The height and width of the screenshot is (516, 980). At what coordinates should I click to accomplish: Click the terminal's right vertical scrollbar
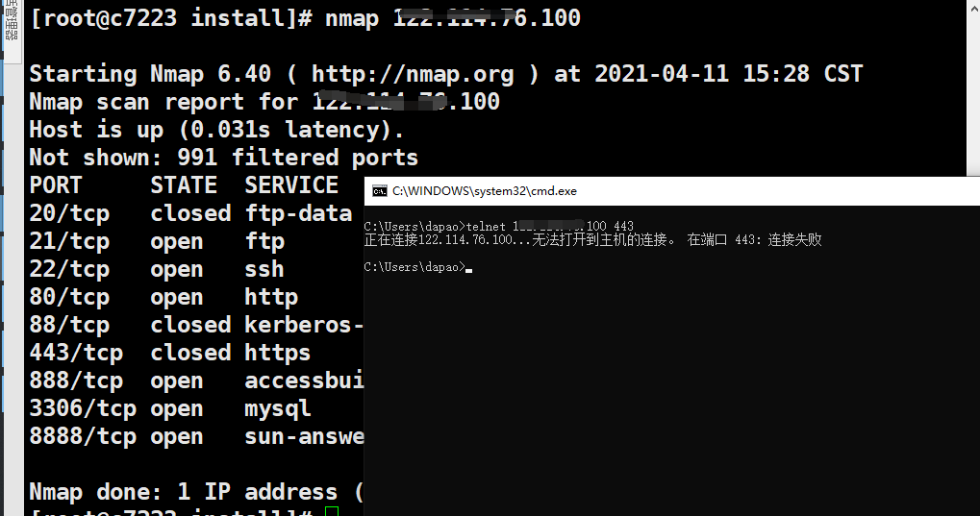tap(973, 87)
